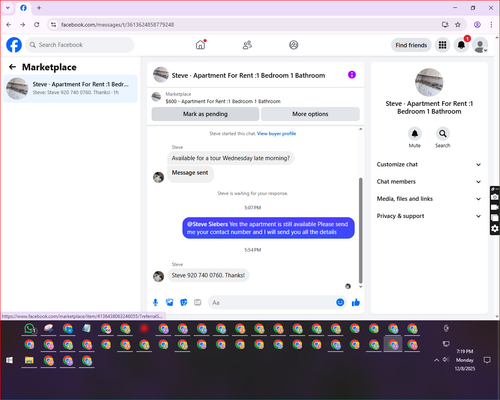The height and width of the screenshot is (400, 500).
Task: Open File Explorer from taskbar
Action: coord(29,360)
